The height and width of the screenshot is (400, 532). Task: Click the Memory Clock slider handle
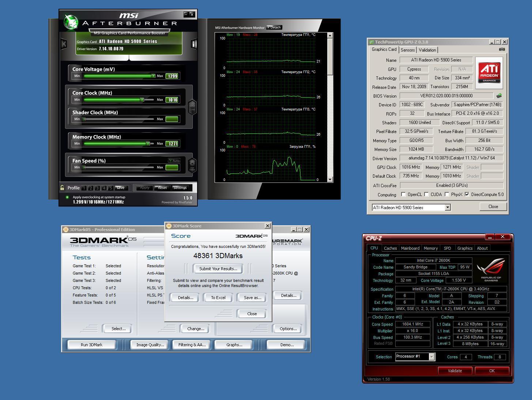pyautogui.click(x=148, y=144)
